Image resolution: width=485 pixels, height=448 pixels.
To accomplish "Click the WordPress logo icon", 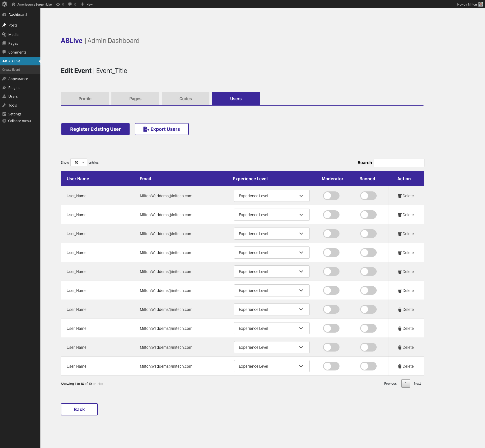I will coord(5,4).
